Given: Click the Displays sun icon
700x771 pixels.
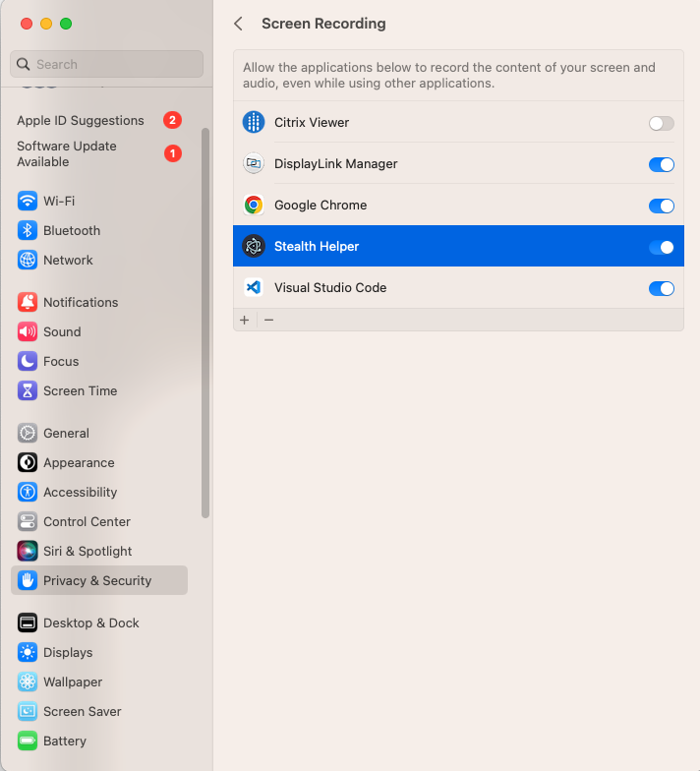Looking at the screenshot, I should [28, 653].
